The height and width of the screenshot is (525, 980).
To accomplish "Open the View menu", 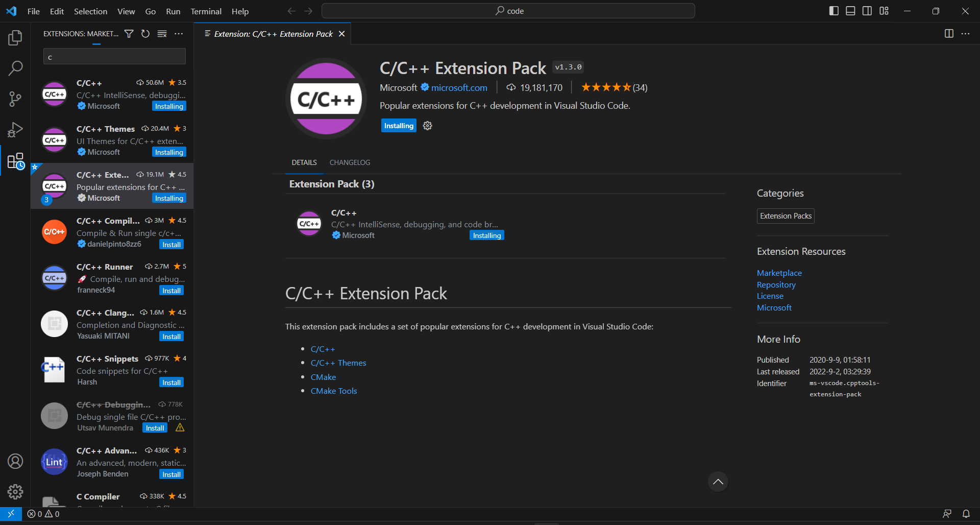I will pyautogui.click(x=126, y=11).
